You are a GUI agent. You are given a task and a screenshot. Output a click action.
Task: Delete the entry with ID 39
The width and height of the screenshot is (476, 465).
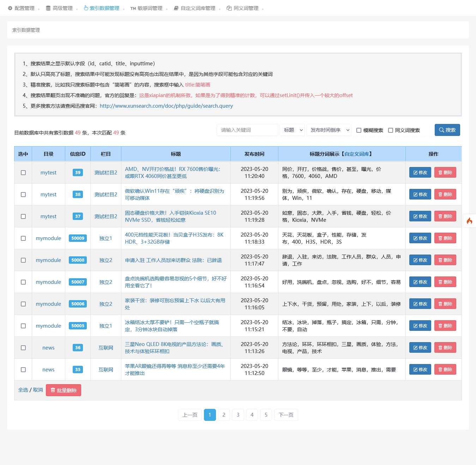445,173
